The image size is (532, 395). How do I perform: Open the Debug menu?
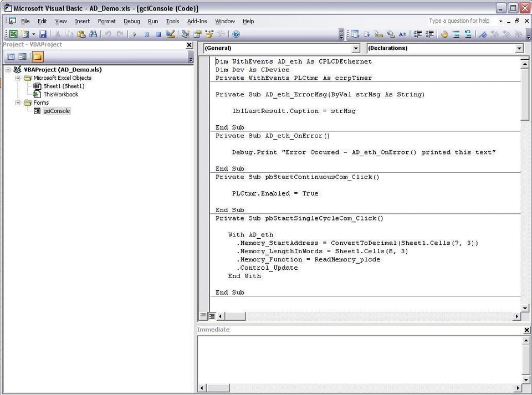click(131, 21)
